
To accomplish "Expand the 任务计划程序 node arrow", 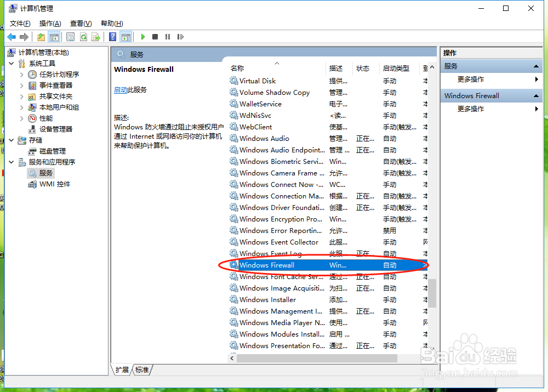I will tap(22, 75).
